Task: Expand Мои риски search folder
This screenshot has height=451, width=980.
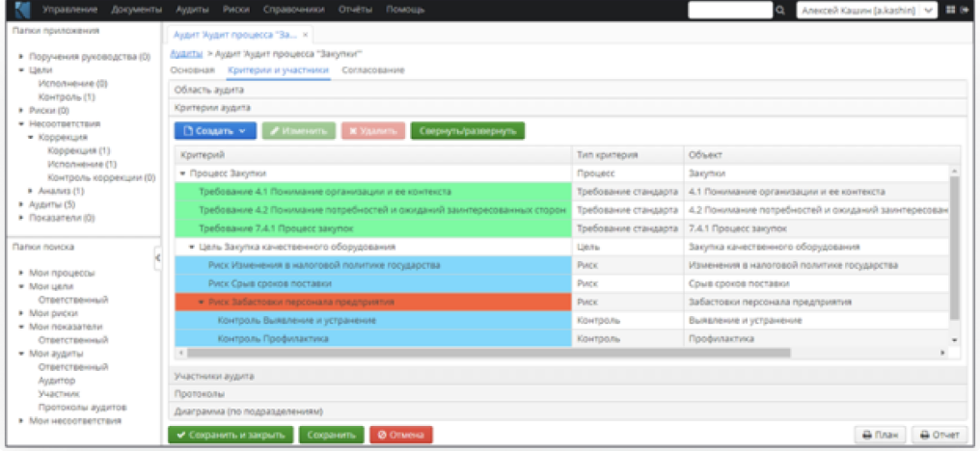Action: pos(22,313)
